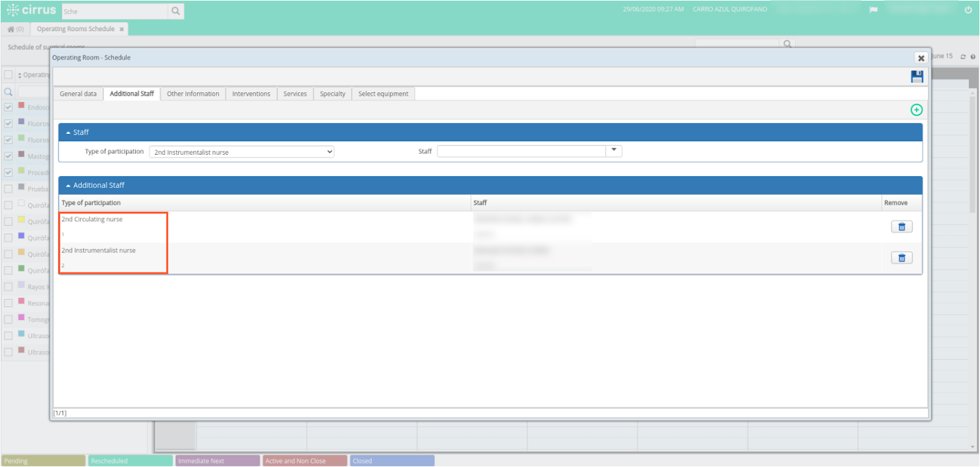Open the Staff selection dropdown arrow
This screenshot has width=980, height=467.
[614, 150]
